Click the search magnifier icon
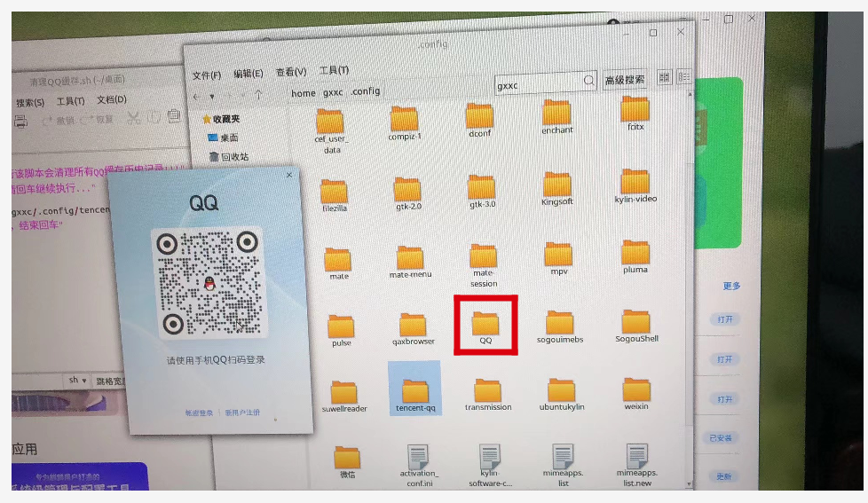This screenshot has height=503, width=868. coord(588,81)
